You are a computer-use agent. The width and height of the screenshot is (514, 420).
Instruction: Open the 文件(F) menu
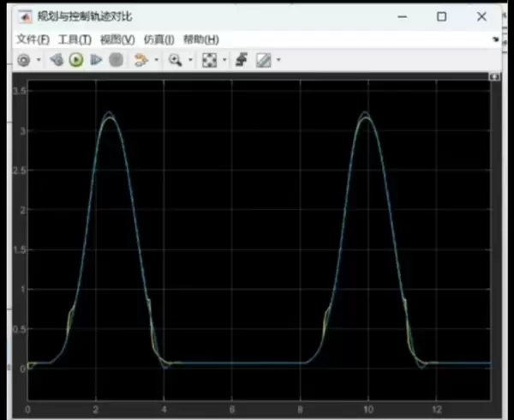[x=32, y=39]
